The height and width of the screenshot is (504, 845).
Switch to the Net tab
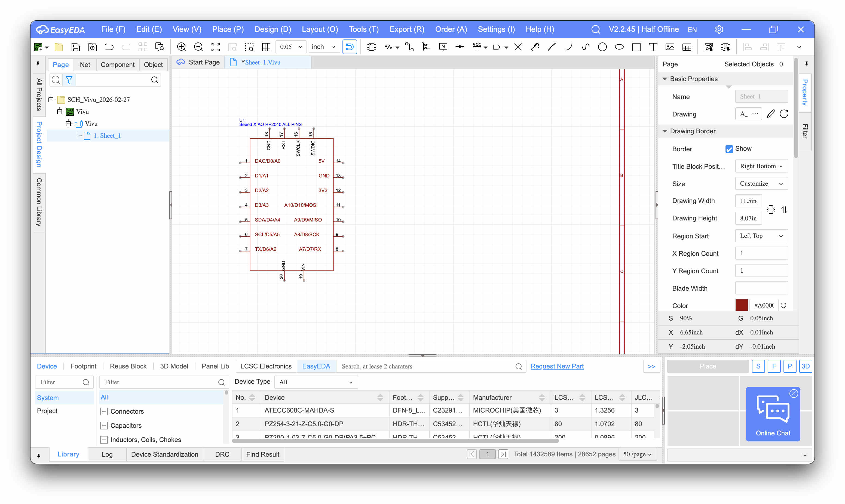point(85,64)
